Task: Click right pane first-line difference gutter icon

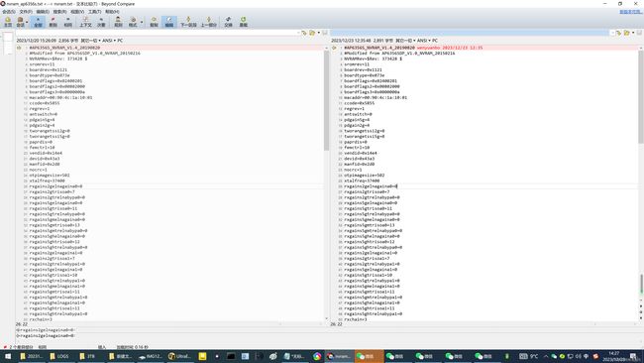Action: [334, 48]
